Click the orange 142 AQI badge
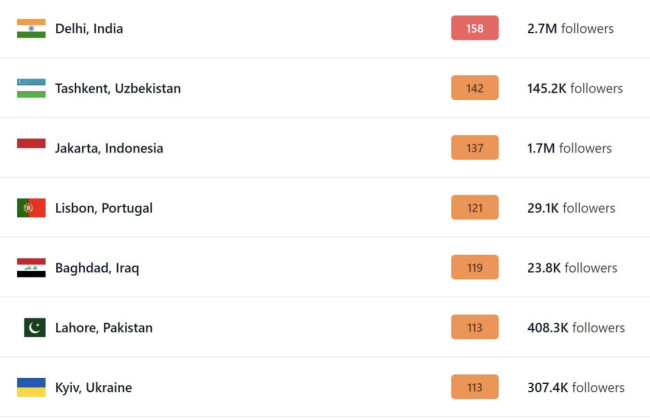The image size is (650, 420). [474, 88]
